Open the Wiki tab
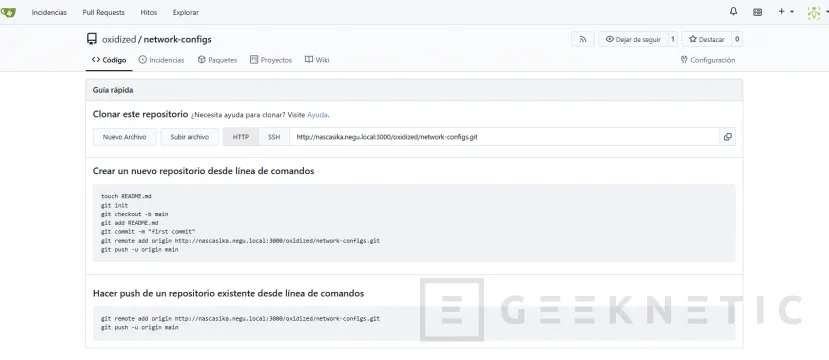This screenshot has height=360, width=829. pyautogui.click(x=317, y=60)
